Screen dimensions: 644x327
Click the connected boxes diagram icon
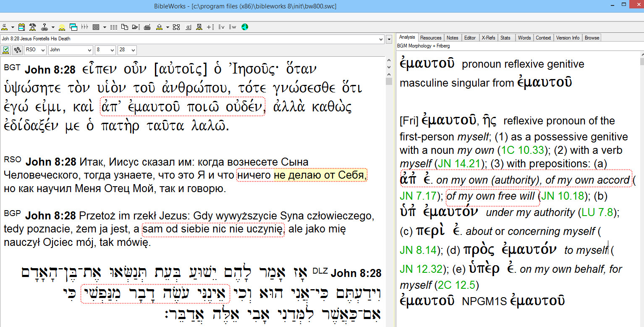(176, 27)
